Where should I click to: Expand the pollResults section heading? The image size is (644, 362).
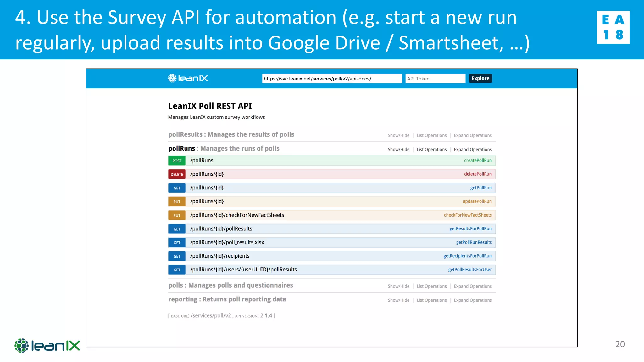tap(231, 134)
